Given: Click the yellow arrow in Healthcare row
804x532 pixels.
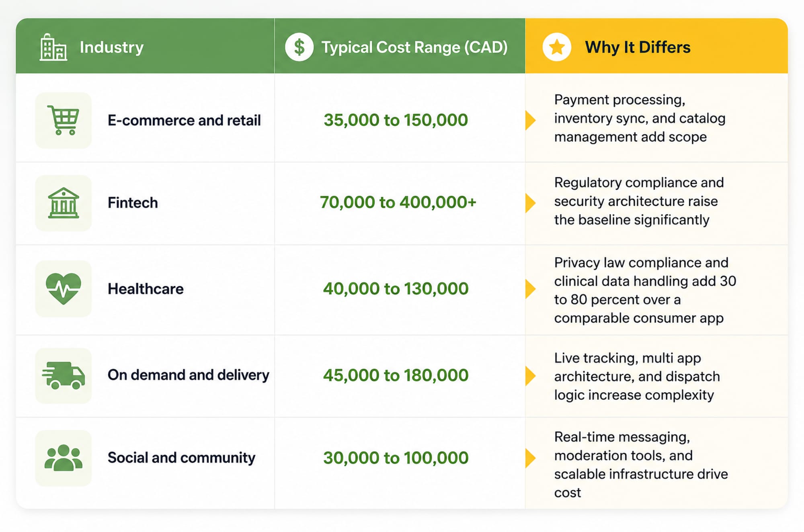Looking at the screenshot, I should pyautogui.click(x=530, y=289).
